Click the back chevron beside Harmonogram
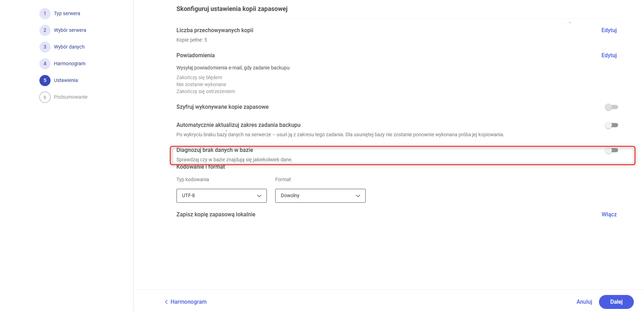The image size is (644, 311). (166, 302)
